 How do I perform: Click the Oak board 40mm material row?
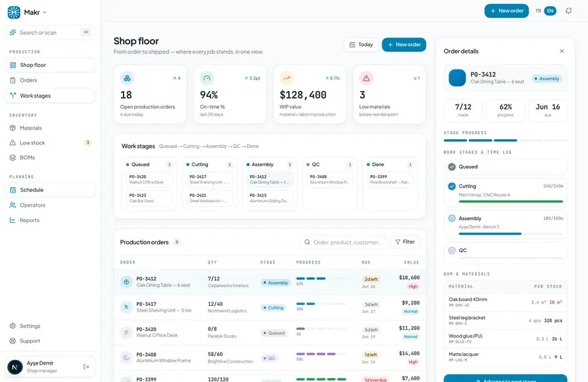pos(505,302)
